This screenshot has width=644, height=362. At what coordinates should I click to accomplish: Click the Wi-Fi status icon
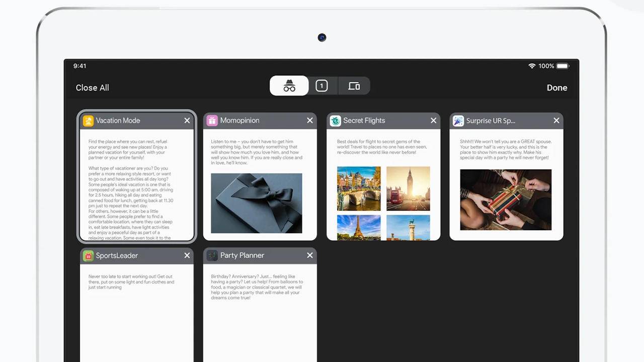[x=532, y=66]
